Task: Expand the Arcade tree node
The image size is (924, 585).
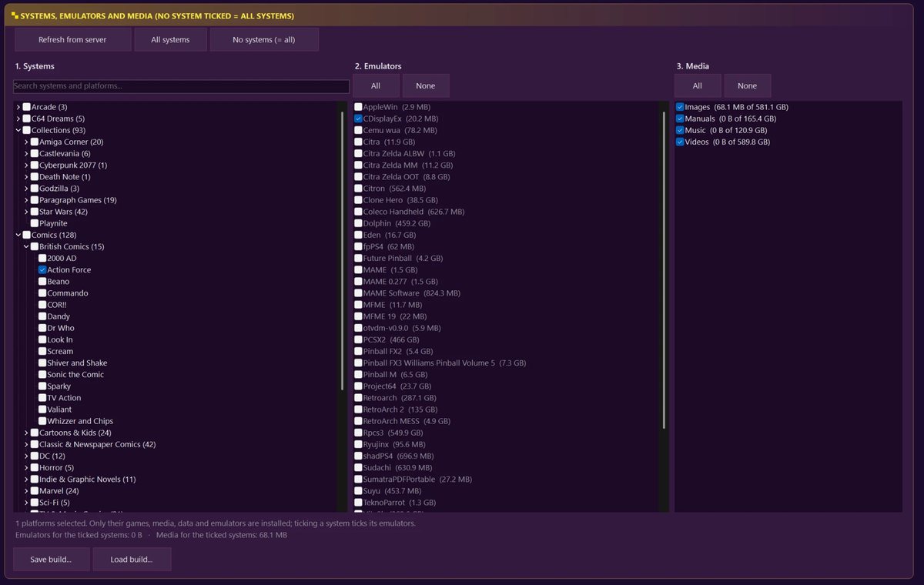Action: 18,107
